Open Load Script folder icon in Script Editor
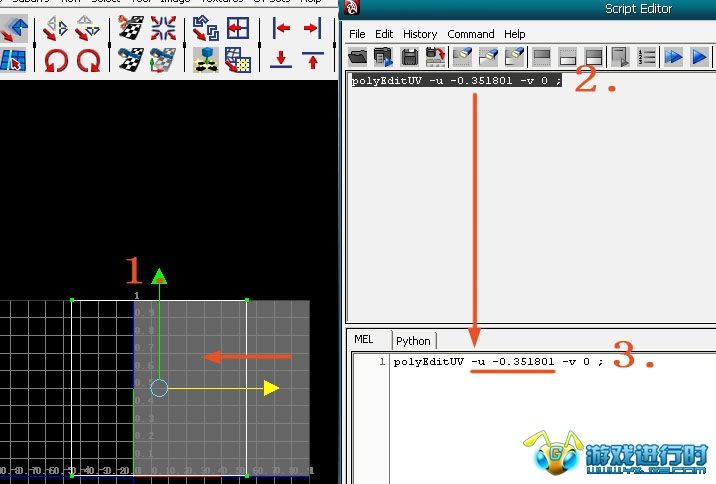This screenshot has width=716, height=484. click(358, 57)
